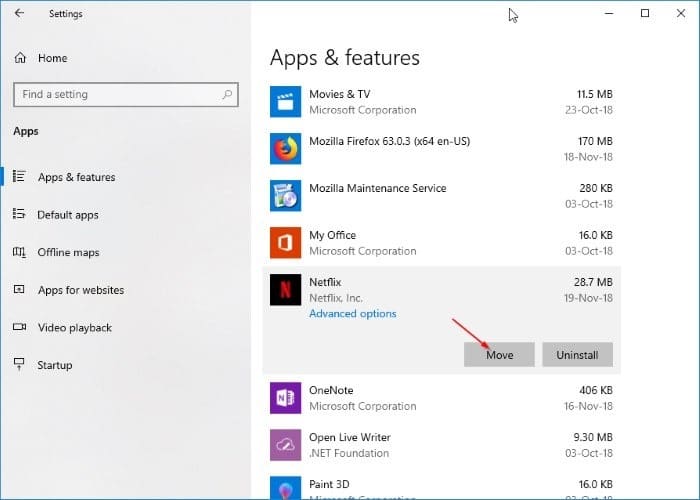Viewport: 700px width, 500px height.
Task: Click the Mozilla Firefox app icon
Action: pyautogui.click(x=285, y=149)
